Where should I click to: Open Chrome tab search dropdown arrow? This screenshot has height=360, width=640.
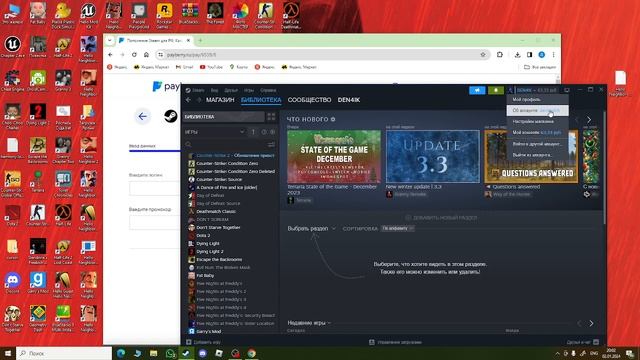coord(109,40)
